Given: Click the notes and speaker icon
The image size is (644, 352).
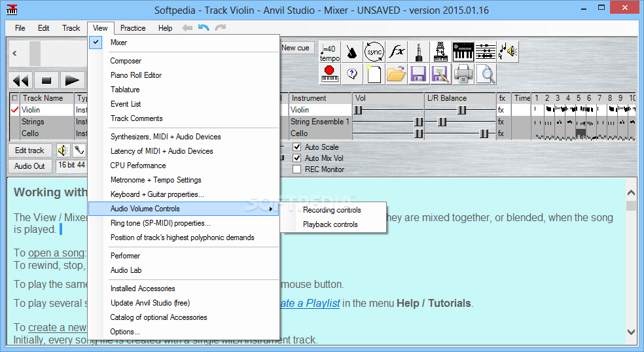Looking at the screenshot, I should point(508,52).
